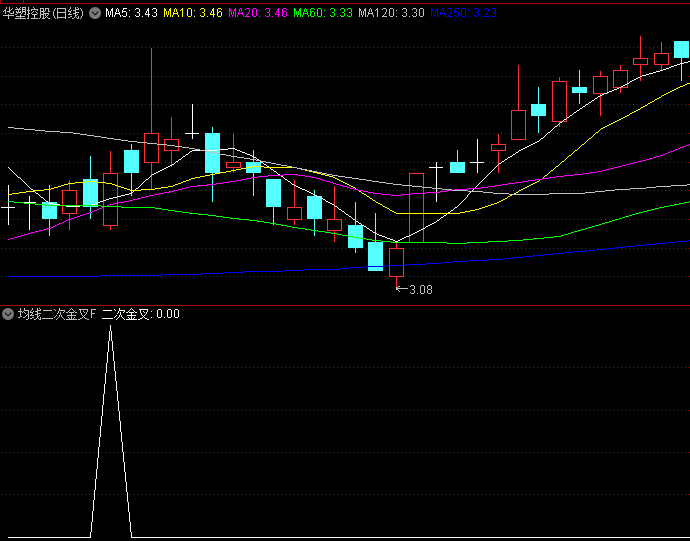Click the arrow pointing to 3.08
This screenshot has width=690, height=541.
pyautogui.click(x=402, y=290)
